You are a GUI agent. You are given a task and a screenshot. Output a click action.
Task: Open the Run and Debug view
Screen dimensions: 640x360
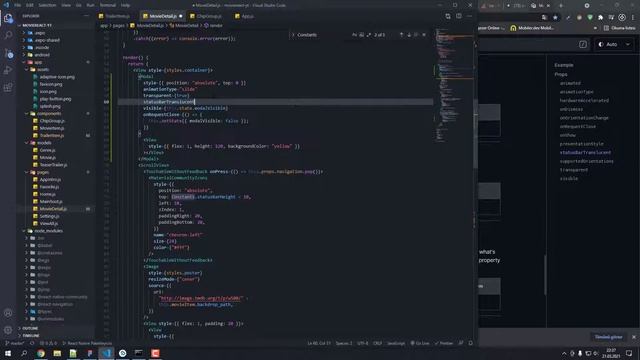[x=8, y=70]
